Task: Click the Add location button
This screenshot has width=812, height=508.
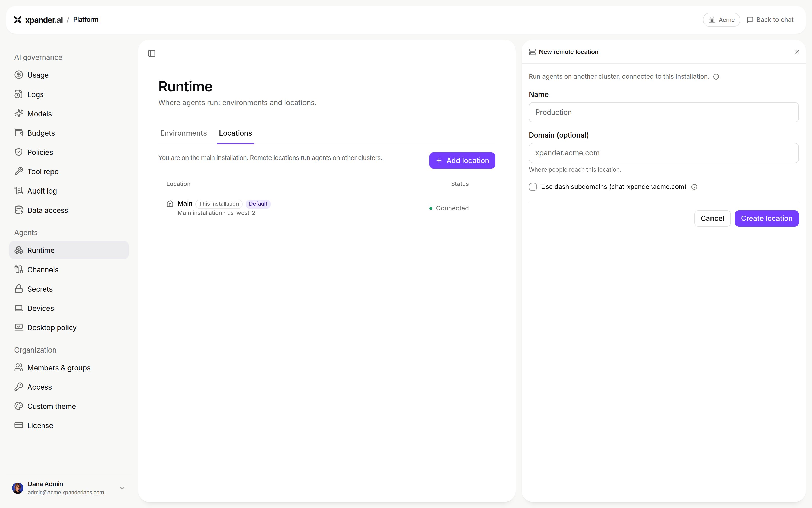Action: pos(462,161)
